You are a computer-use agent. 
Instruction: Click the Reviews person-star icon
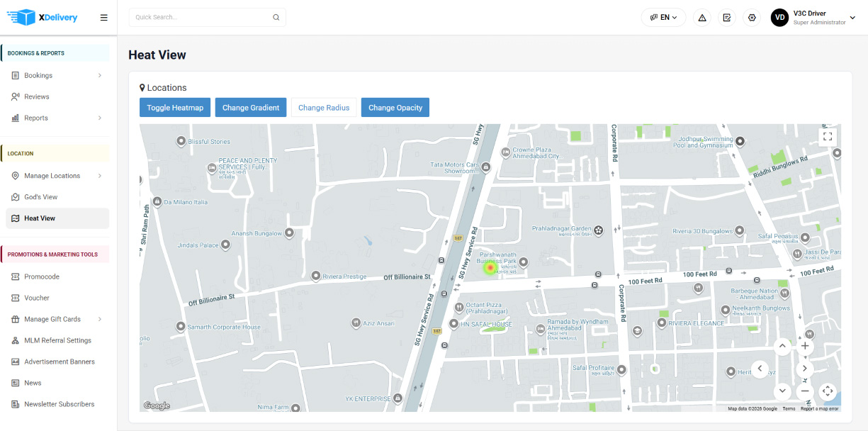[x=16, y=96]
